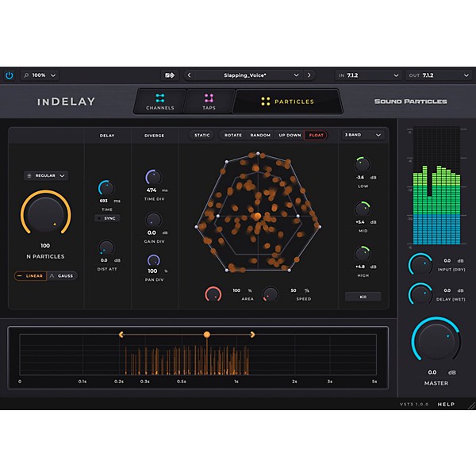Enable LINEAR distribution

[30, 276]
